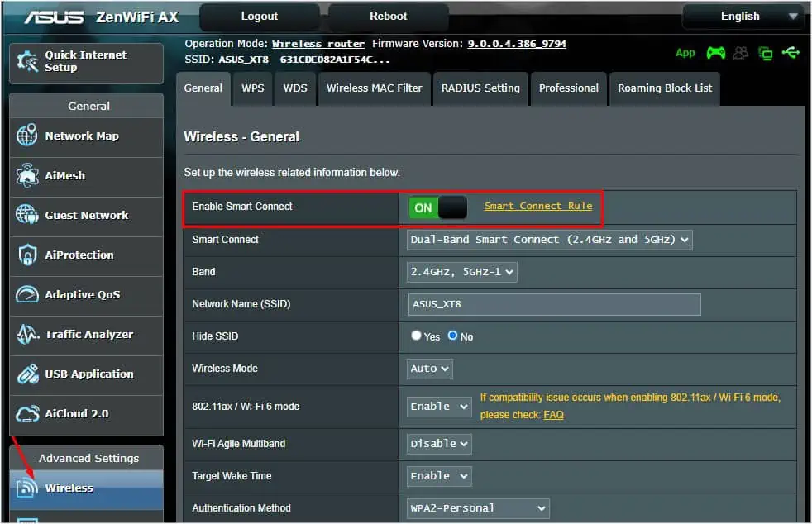Click the USB status icon in the header
This screenshot has width=812, height=524.
[791, 53]
